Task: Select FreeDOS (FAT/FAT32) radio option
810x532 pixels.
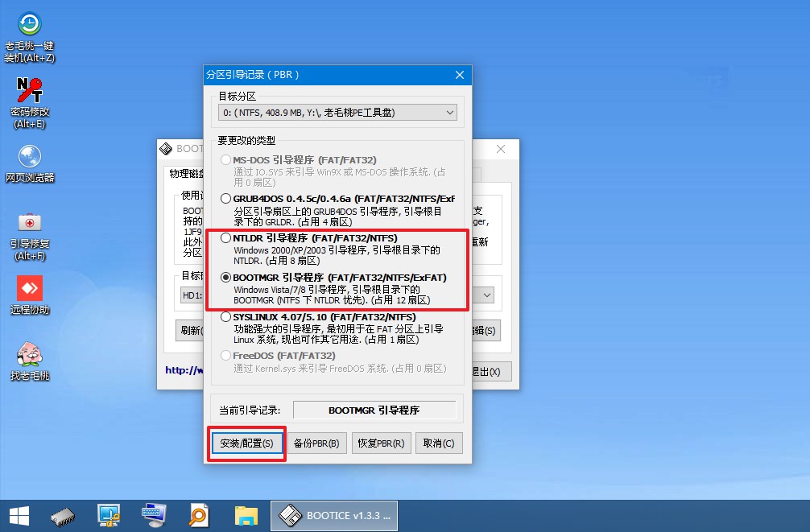Action: (x=225, y=356)
